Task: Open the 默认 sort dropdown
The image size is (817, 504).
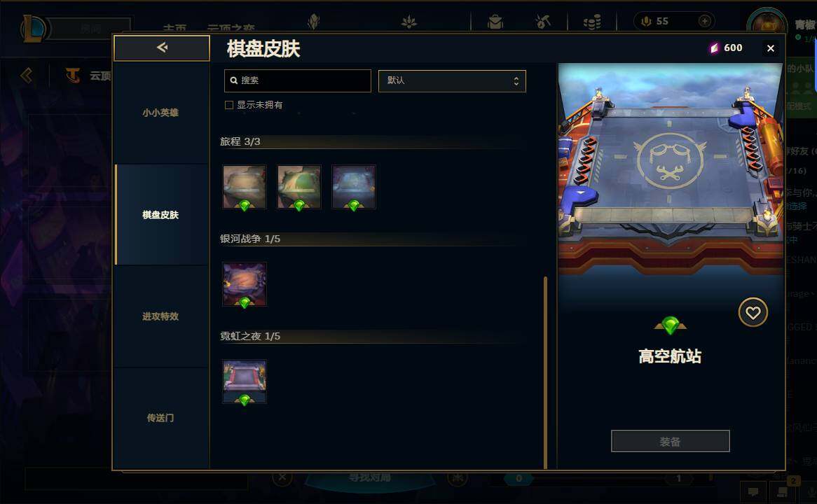Action: click(x=452, y=80)
